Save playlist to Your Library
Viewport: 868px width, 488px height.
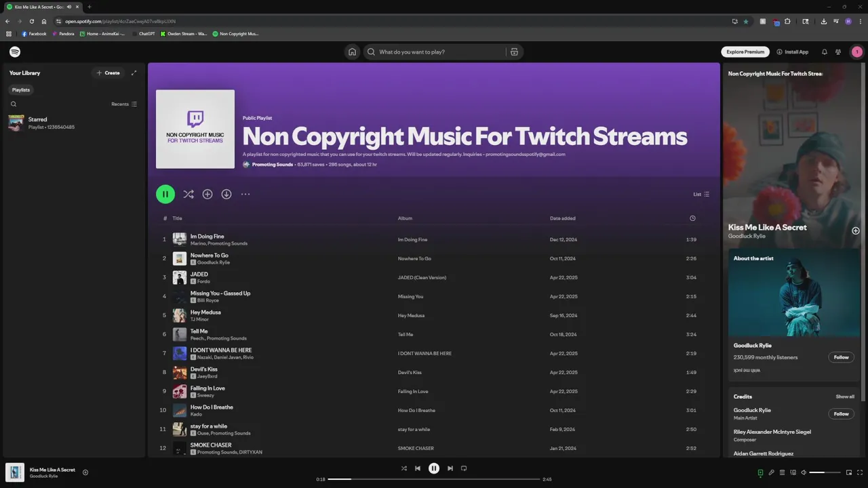pos(208,194)
